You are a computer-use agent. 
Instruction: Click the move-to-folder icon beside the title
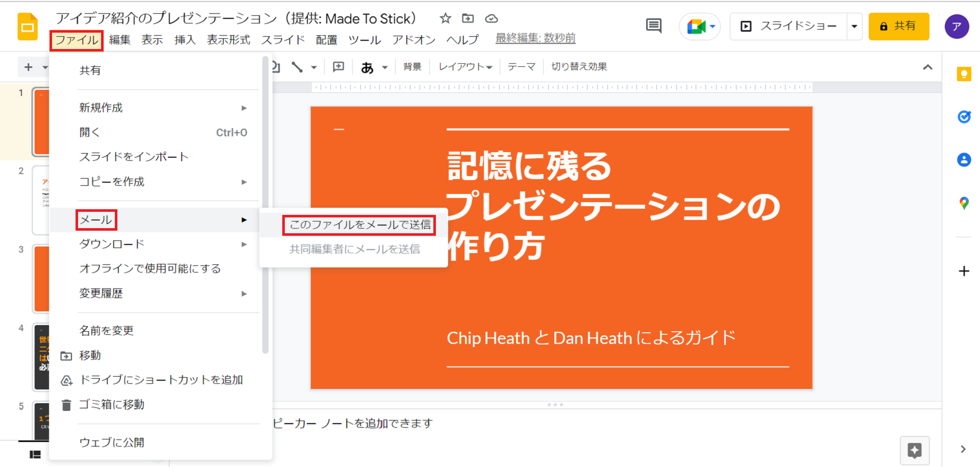(468, 19)
